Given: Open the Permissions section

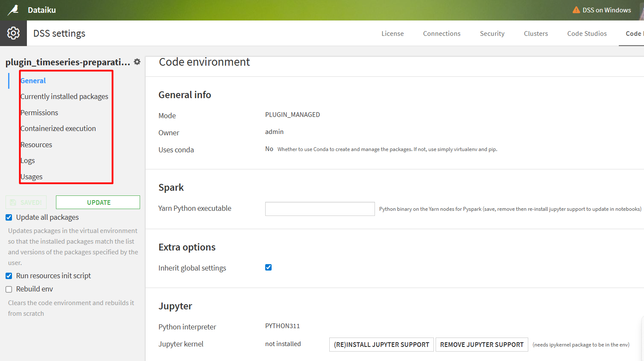Looking at the screenshot, I should [x=39, y=113].
